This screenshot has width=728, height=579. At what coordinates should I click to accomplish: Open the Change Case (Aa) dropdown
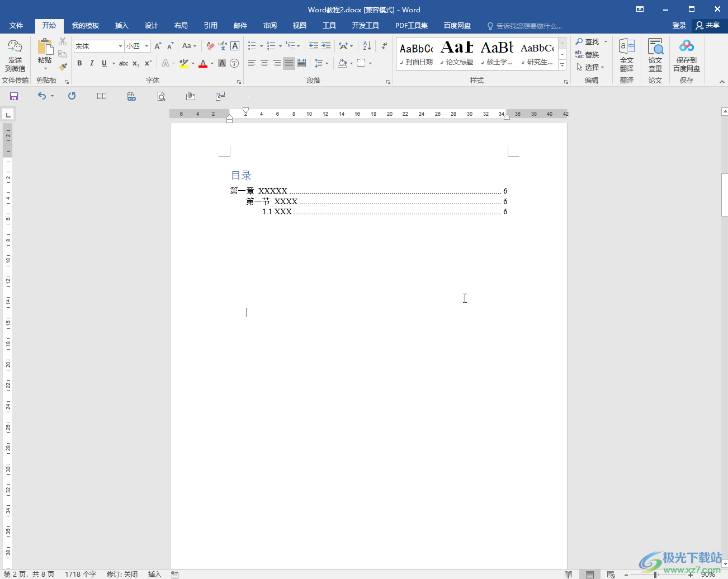click(x=189, y=46)
